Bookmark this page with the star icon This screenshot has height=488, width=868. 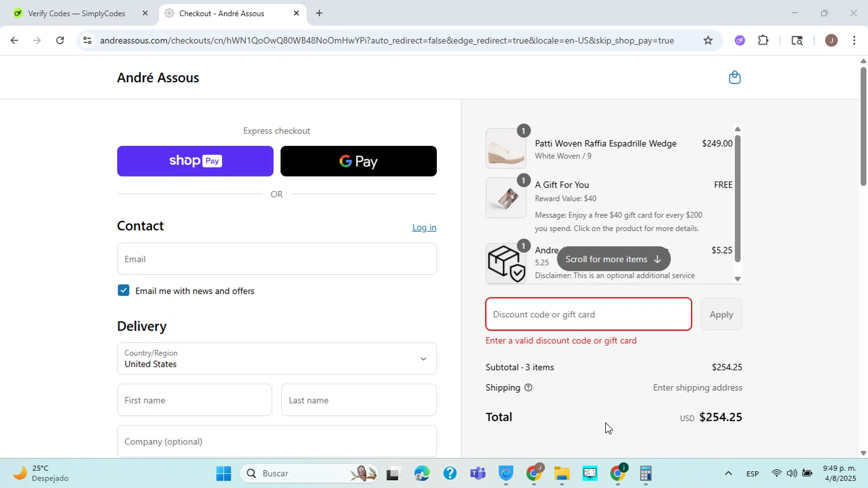click(708, 41)
